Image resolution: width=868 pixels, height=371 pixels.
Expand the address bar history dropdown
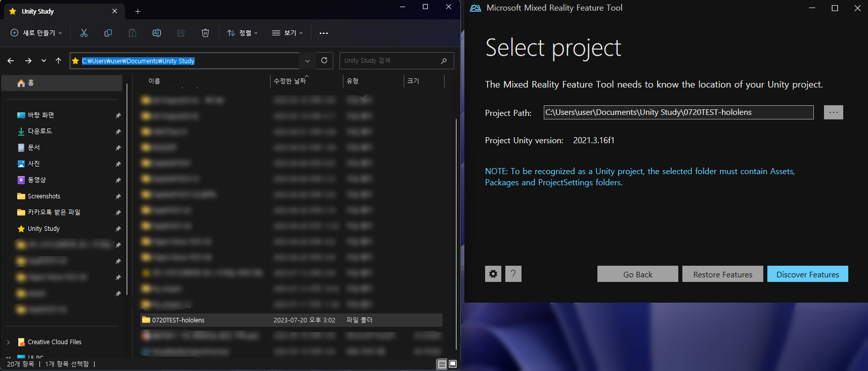pyautogui.click(x=308, y=61)
